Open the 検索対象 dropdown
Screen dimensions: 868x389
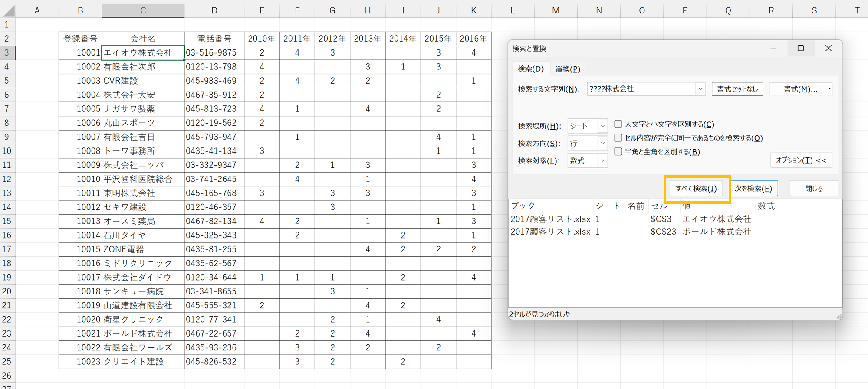pyautogui.click(x=602, y=161)
